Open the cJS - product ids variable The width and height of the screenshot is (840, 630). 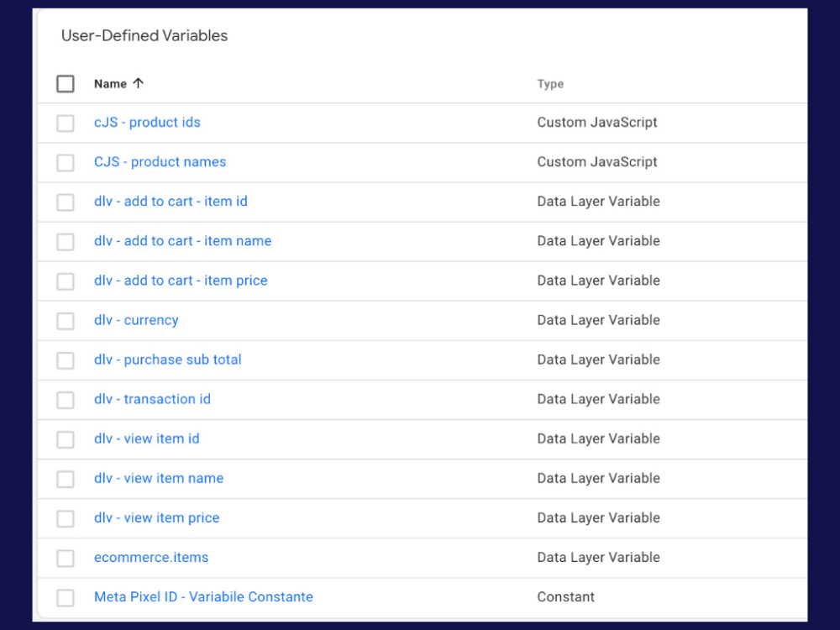tap(147, 122)
